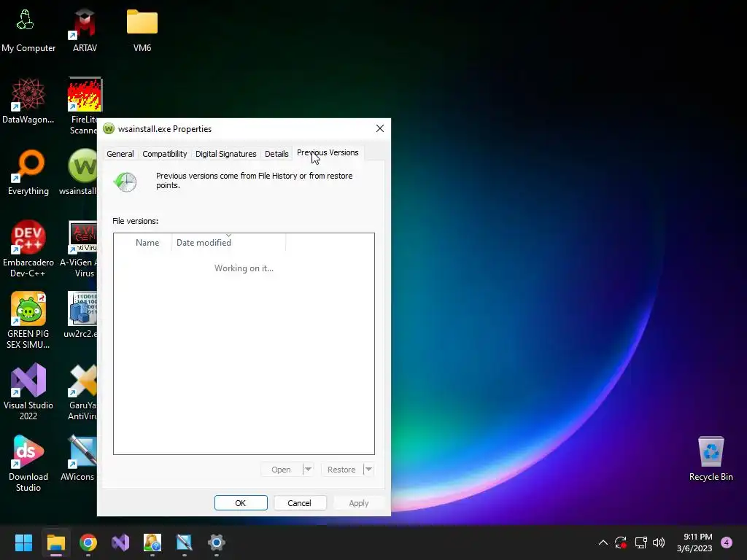The image size is (747, 560).
Task: Open File Explorer from the taskbar
Action: point(55,542)
